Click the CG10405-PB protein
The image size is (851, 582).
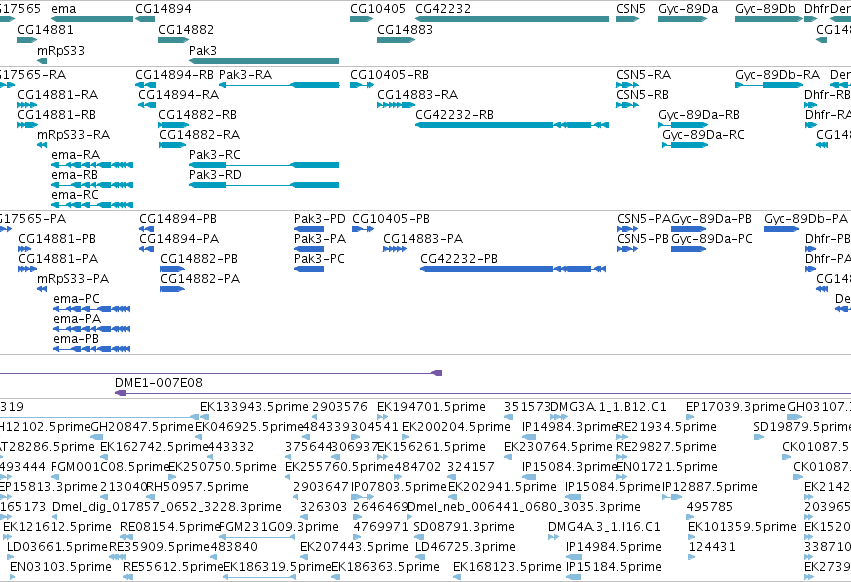363,229
